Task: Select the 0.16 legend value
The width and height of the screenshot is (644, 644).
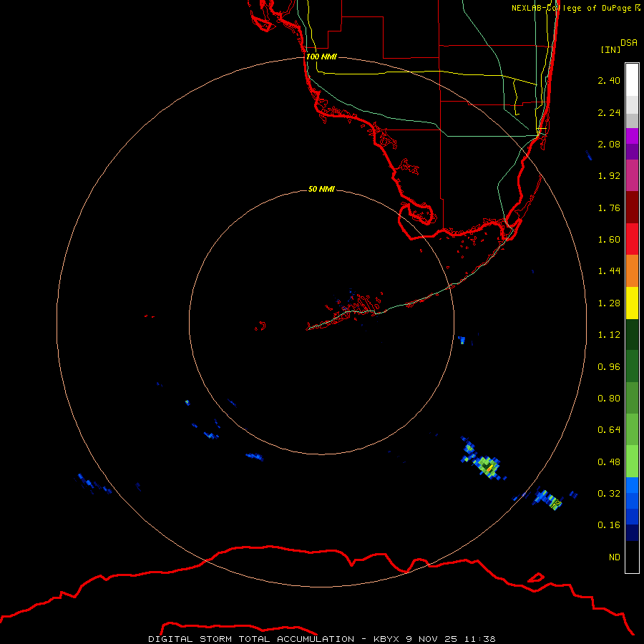Action: click(x=609, y=525)
